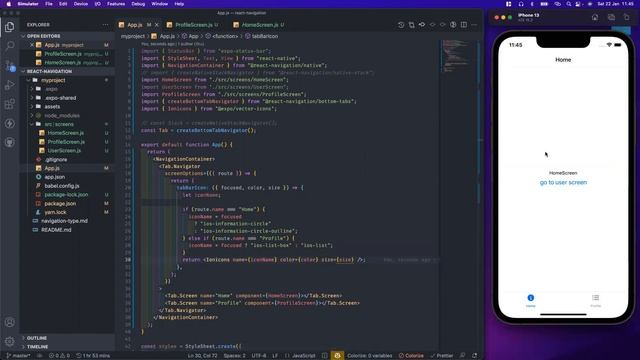The width and height of the screenshot is (640, 360).
Task: Click the open changes editor icon
Action: point(411,25)
